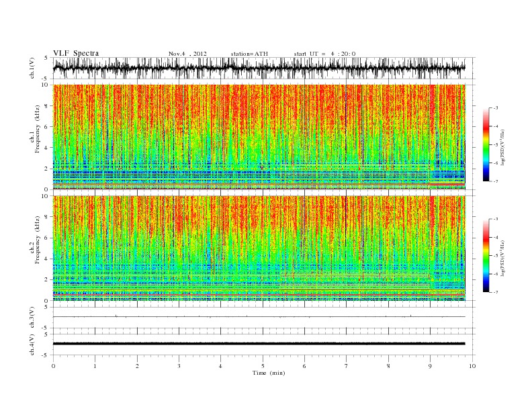532x411 pixels.
Task: Click the "ch.3(V)" axis label
Action: coord(32,318)
